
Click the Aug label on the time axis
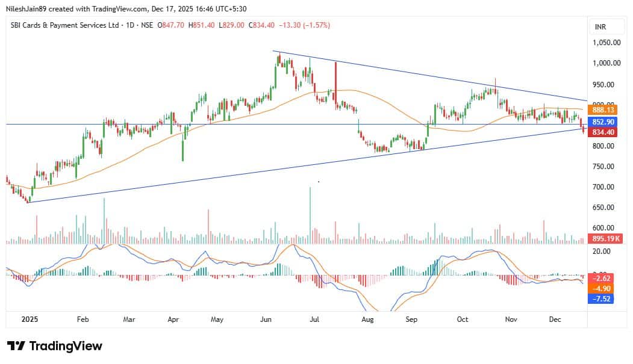click(367, 319)
